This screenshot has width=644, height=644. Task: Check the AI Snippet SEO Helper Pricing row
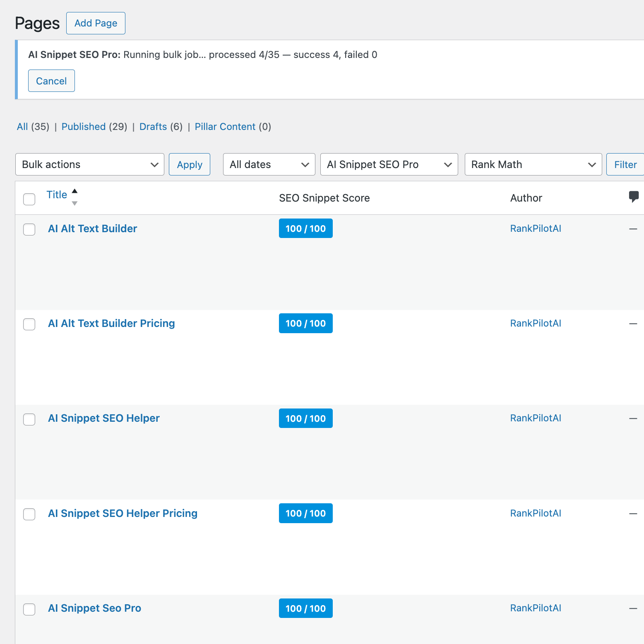pos(29,514)
